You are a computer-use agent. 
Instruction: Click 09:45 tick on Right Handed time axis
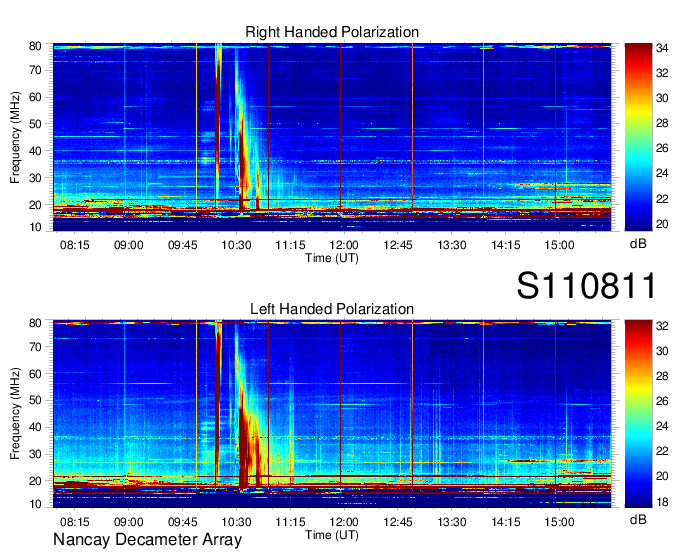point(183,245)
